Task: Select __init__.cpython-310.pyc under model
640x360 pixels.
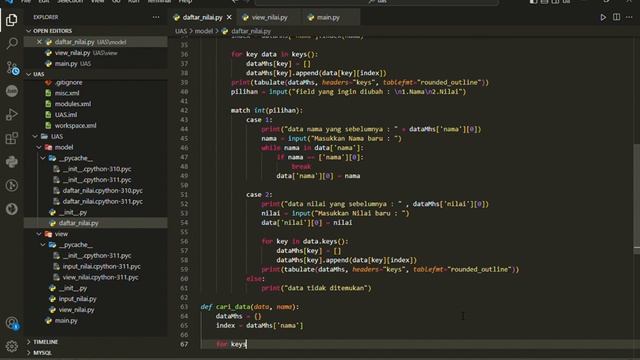Action: 97,169
